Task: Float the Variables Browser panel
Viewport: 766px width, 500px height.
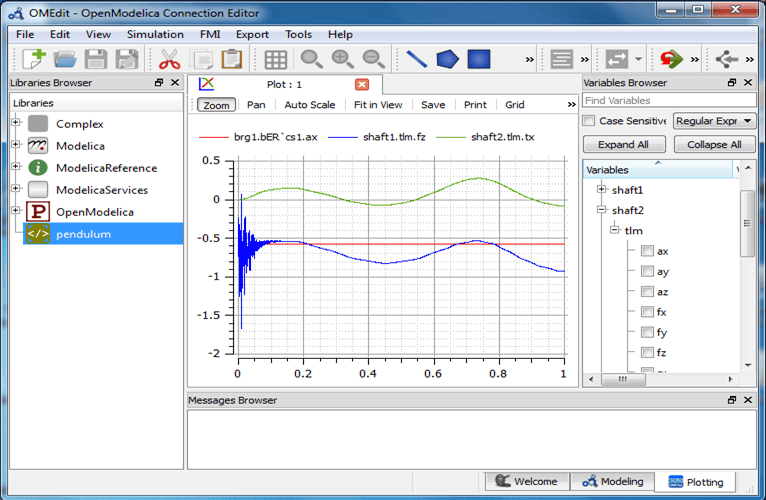Action: 732,83
